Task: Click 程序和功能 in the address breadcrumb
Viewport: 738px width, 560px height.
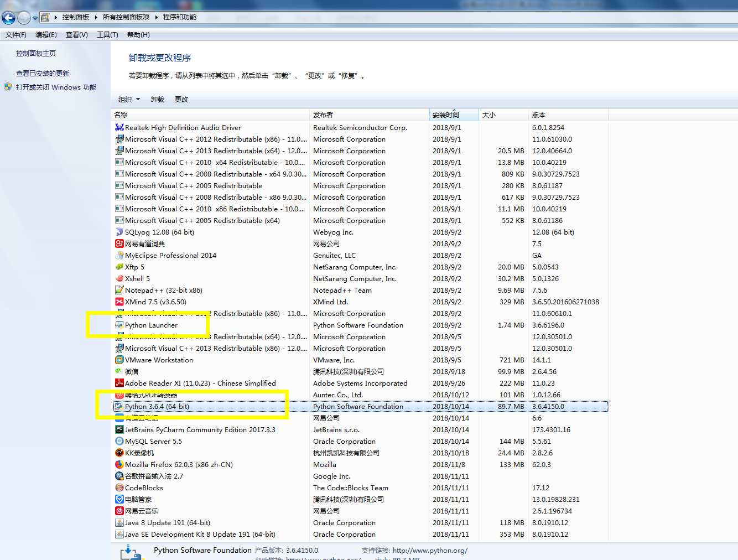Action: click(x=180, y=17)
